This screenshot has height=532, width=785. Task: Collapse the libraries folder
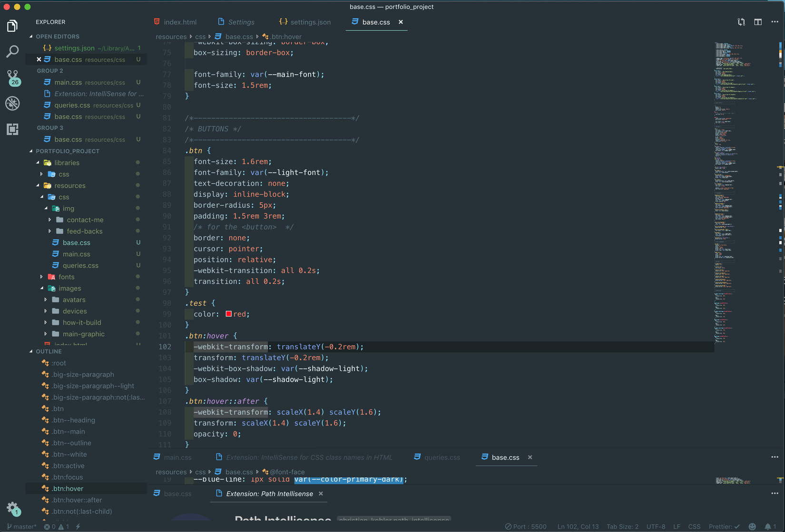click(38, 163)
